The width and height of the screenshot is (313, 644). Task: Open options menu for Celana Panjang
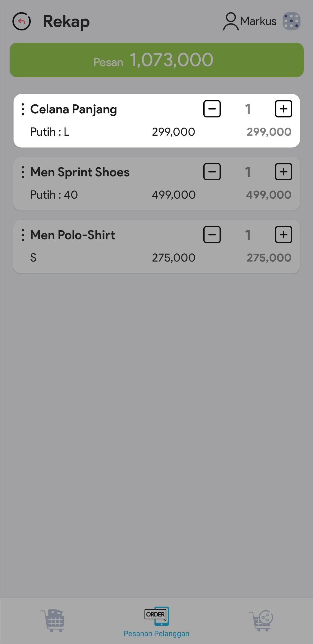coord(23,109)
